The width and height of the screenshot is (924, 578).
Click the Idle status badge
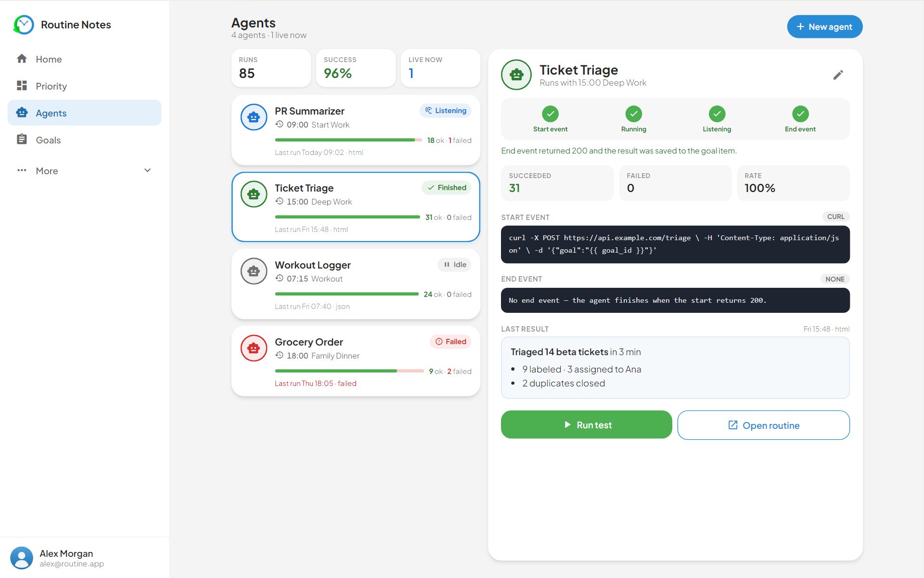(455, 265)
